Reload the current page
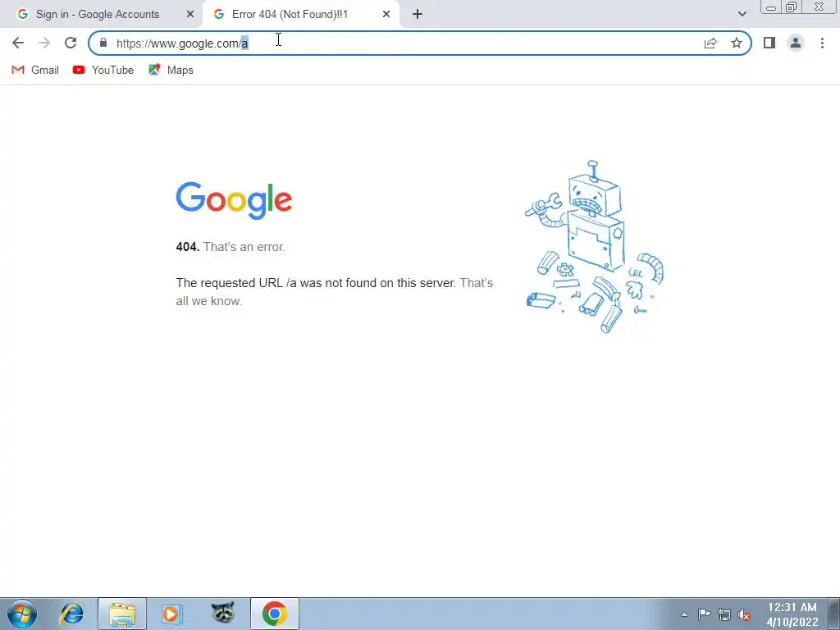 coord(71,43)
